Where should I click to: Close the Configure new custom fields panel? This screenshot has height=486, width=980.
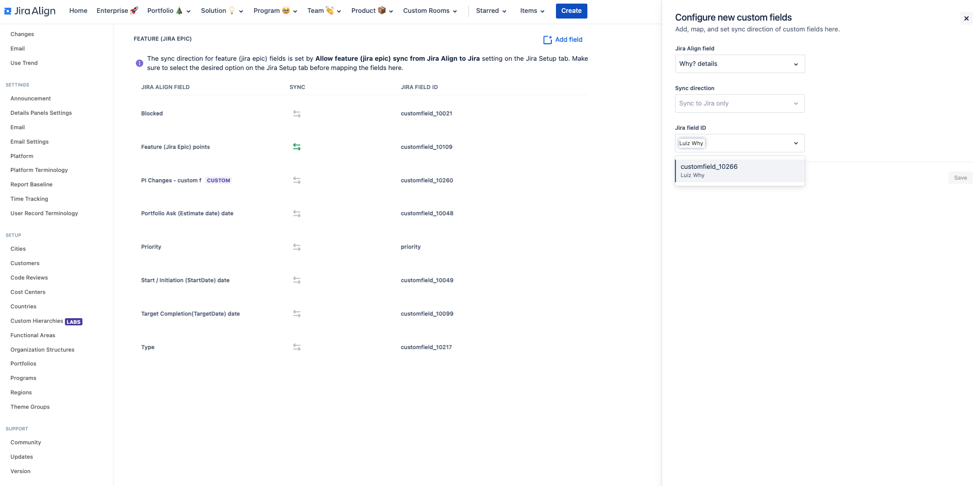966,19
